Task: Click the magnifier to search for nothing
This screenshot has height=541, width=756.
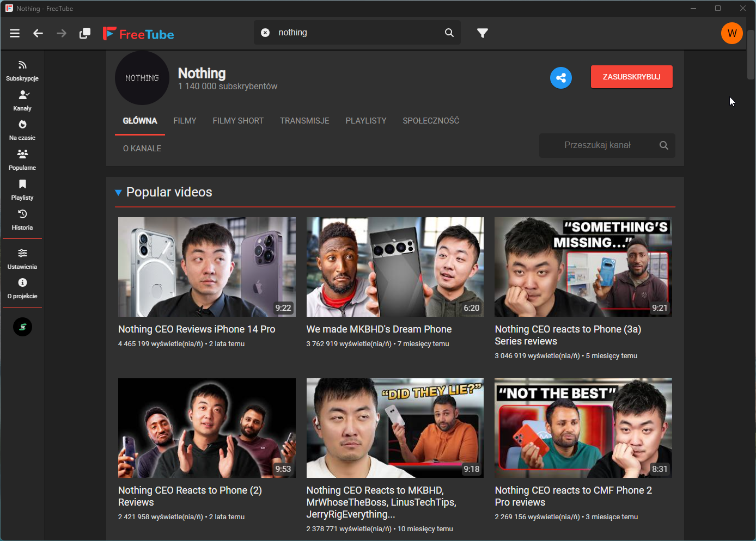Action: (x=449, y=33)
